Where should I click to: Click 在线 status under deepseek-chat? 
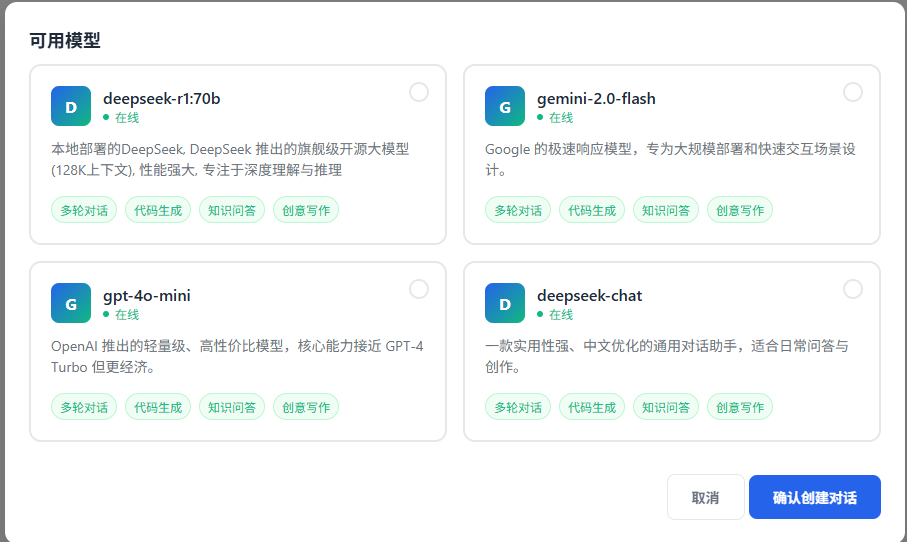555,315
